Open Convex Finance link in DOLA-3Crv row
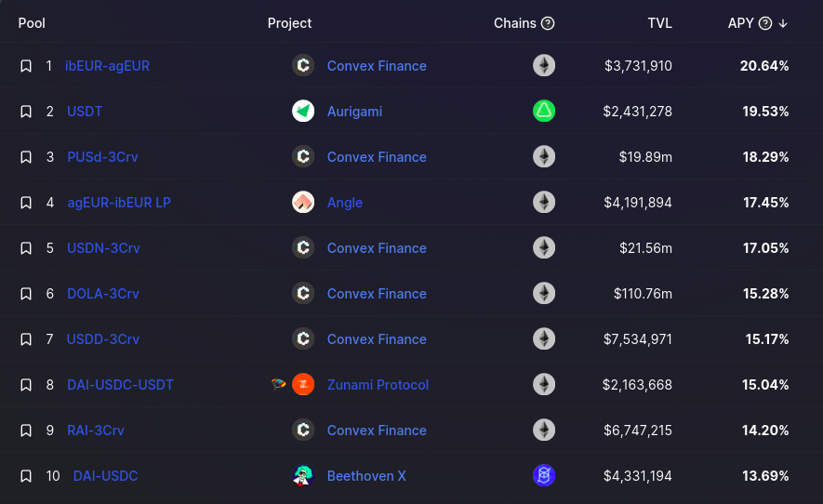This screenshot has width=823, height=504. 377,294
